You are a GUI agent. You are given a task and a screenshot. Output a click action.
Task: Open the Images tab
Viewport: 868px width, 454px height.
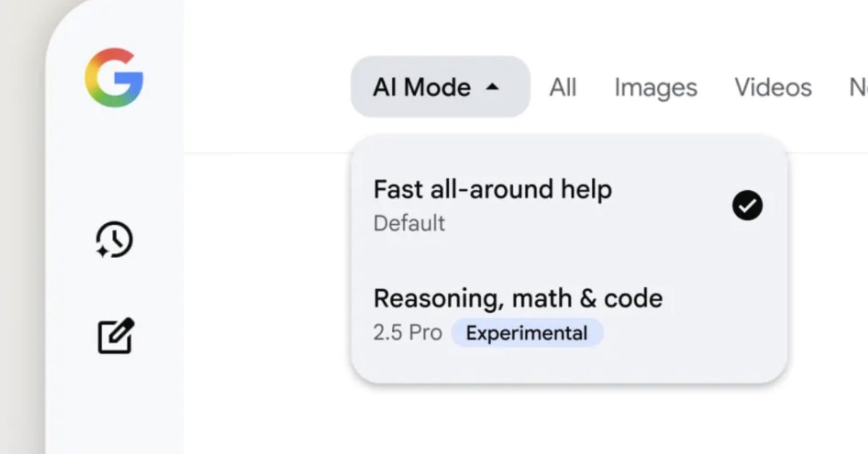[655, 87]
